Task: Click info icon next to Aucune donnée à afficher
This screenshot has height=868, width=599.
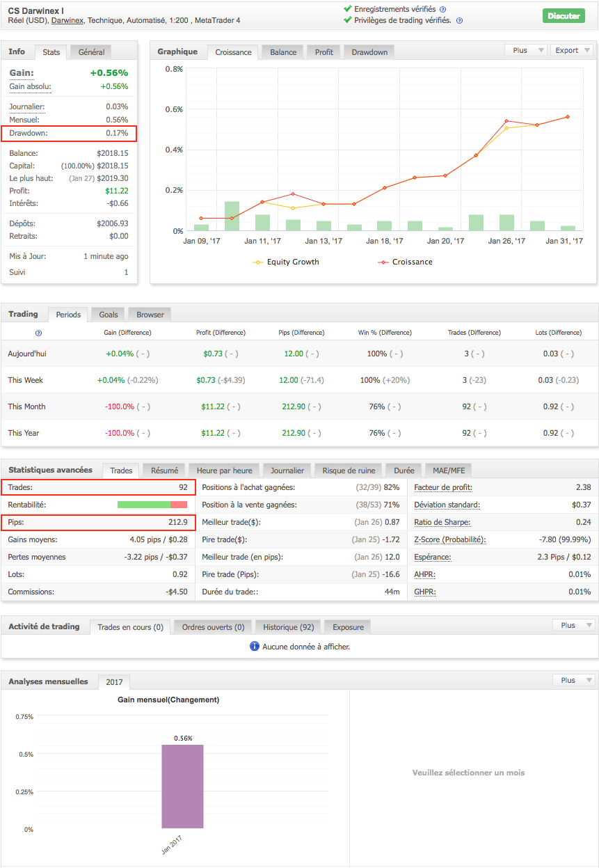Action: click(255, 647)
